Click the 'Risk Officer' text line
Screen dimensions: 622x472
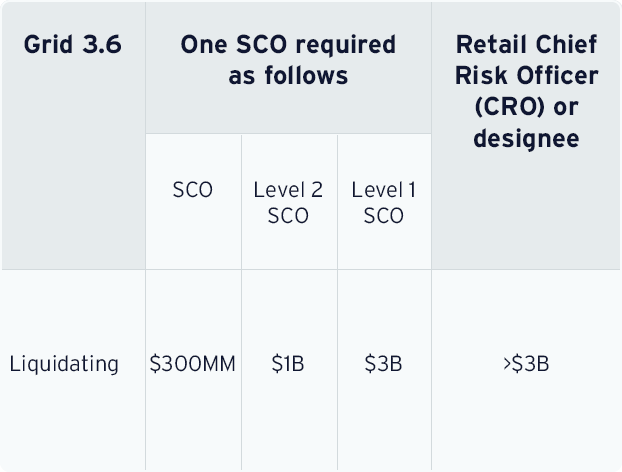coord(526,76)
